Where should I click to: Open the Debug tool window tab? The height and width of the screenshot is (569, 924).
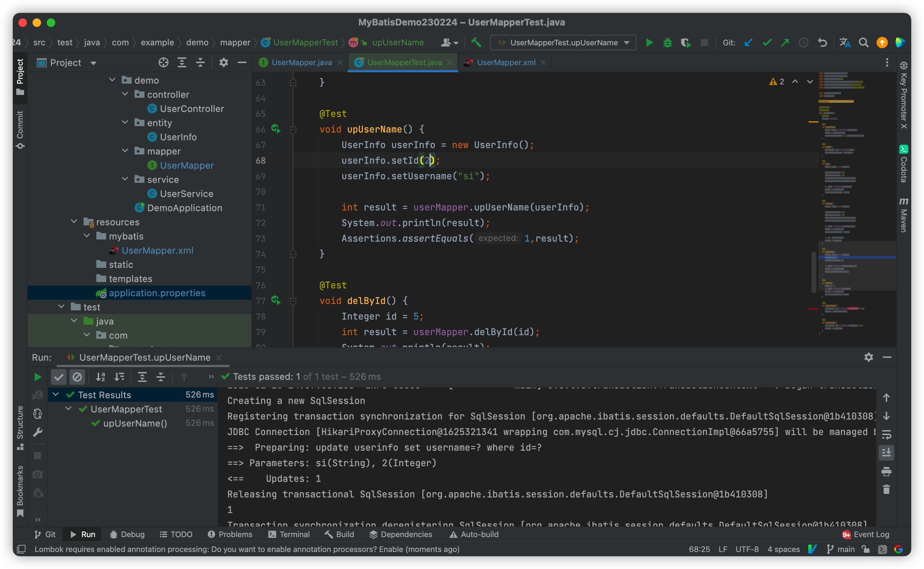pos(127,534)
